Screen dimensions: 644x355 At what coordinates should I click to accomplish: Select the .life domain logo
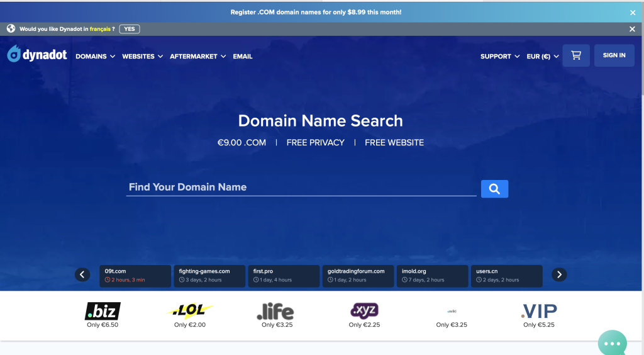[275, 312]
